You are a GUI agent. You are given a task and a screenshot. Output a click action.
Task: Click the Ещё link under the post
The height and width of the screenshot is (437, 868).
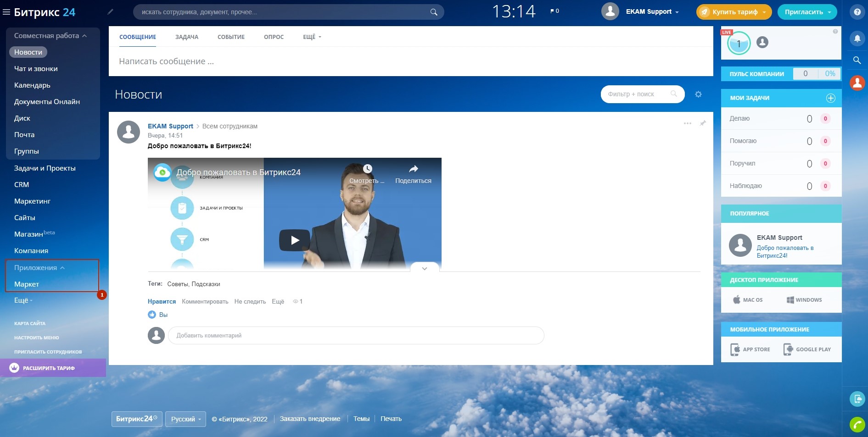[278, 301]
